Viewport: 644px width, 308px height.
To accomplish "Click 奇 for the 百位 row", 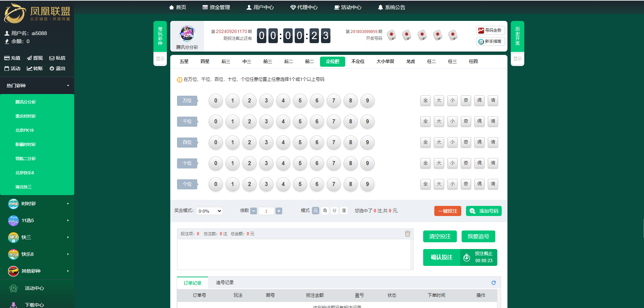I will pos(466,142).
